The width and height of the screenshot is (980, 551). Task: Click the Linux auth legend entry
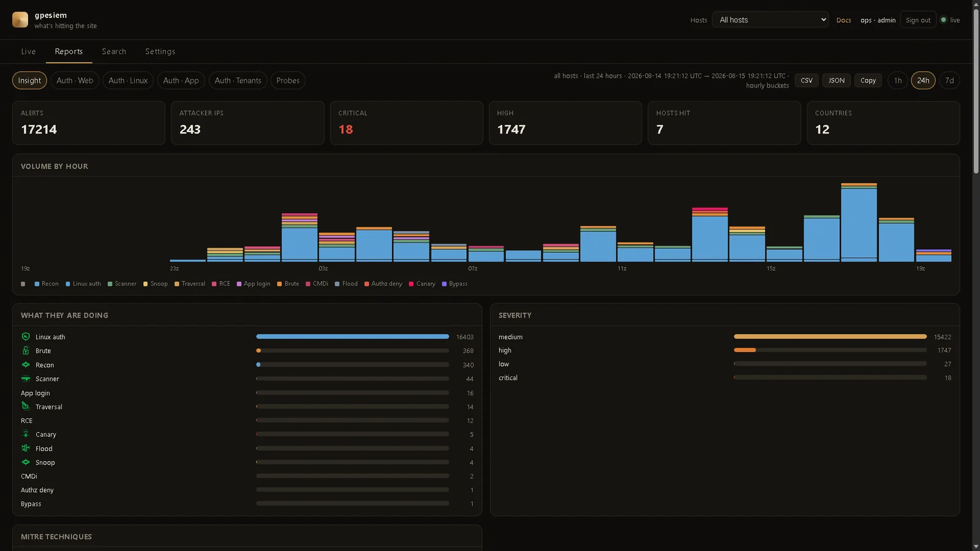click(83, 284)
